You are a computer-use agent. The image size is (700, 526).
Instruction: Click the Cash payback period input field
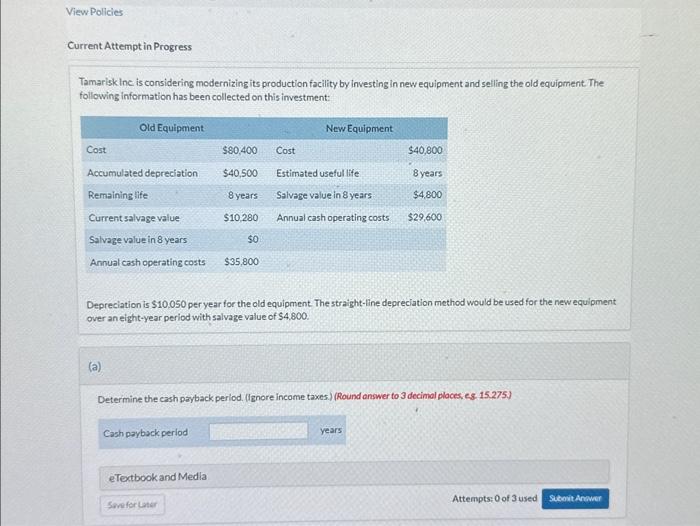coord(258,431)
